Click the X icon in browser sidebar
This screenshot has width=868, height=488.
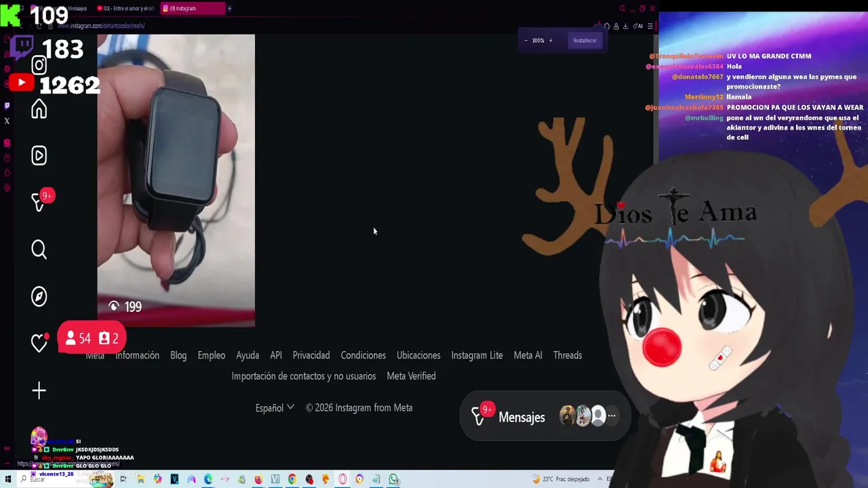point(7,121)
